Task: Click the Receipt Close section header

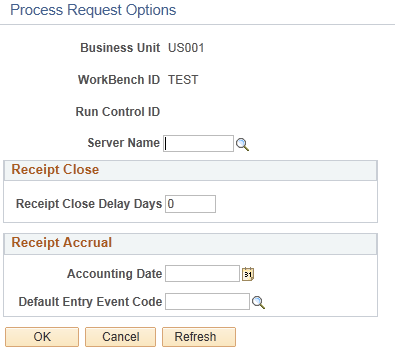Action: click(x=190, y=170)
